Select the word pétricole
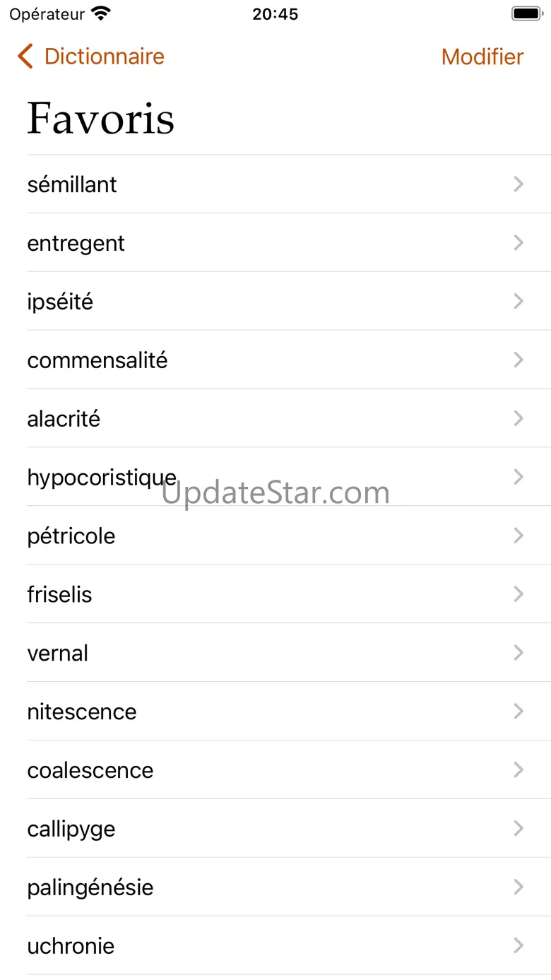551x980 pixels. 71,536
